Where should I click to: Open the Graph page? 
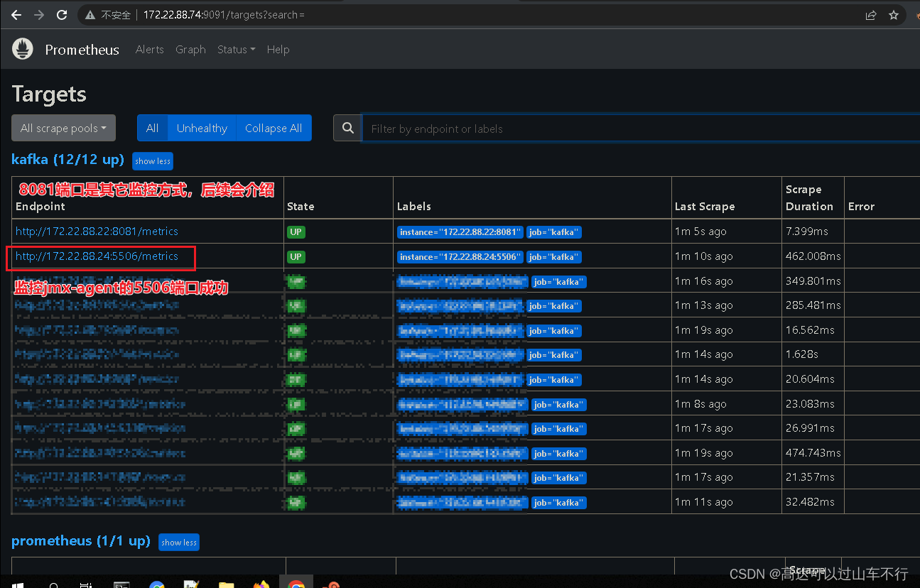pyautogui.click(x=190, y=50)
